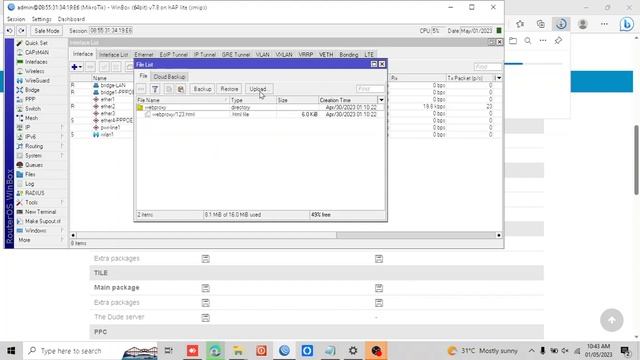Click Make Supout.rif in sidebar
This screenshot has width=640, height=360.
point(42,221)
